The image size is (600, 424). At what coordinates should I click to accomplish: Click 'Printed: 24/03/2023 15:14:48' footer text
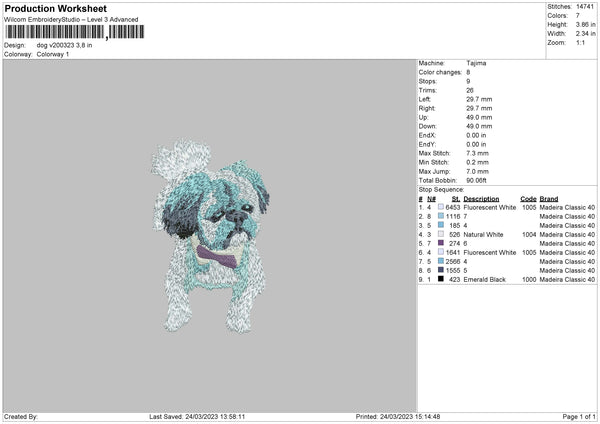point(398,417)
